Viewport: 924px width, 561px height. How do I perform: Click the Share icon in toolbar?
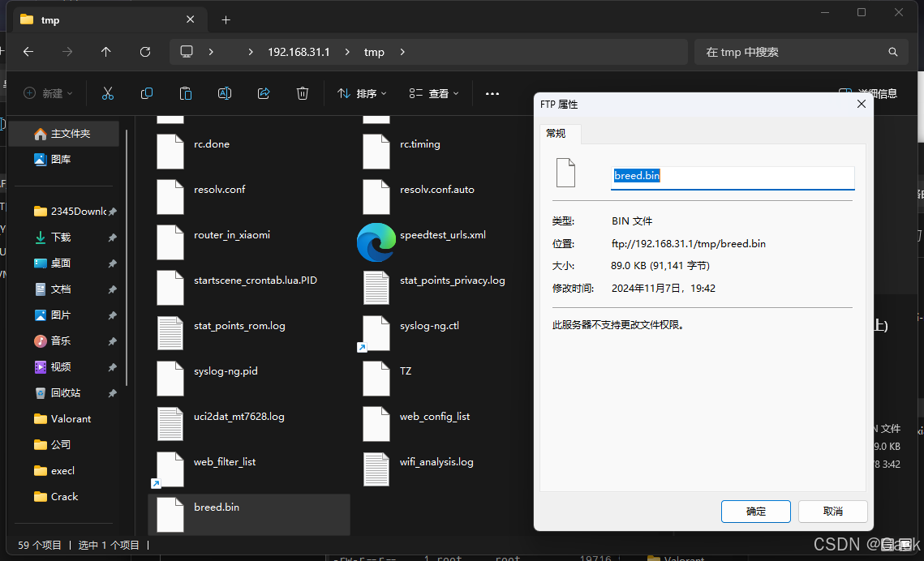click(264, 93)
